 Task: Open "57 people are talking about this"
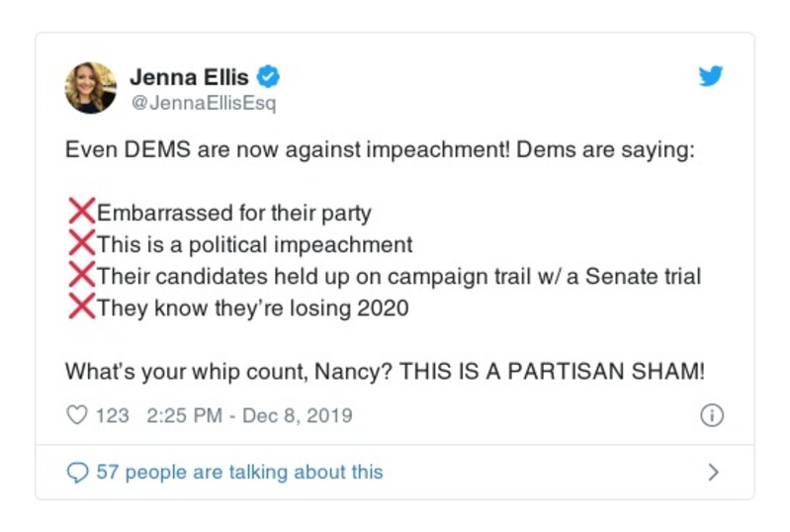[x=239, y=472]
